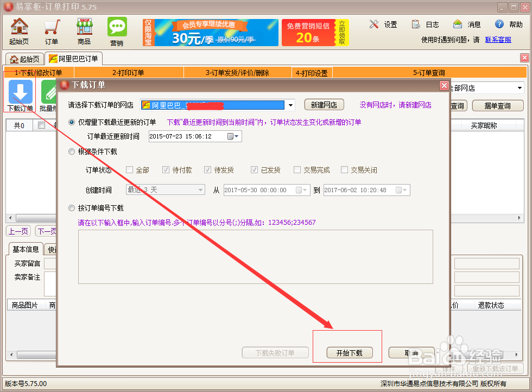Open step 2-打印订单 tab
The height and width of the screenshot is (392, 532).
pos(129,73)
